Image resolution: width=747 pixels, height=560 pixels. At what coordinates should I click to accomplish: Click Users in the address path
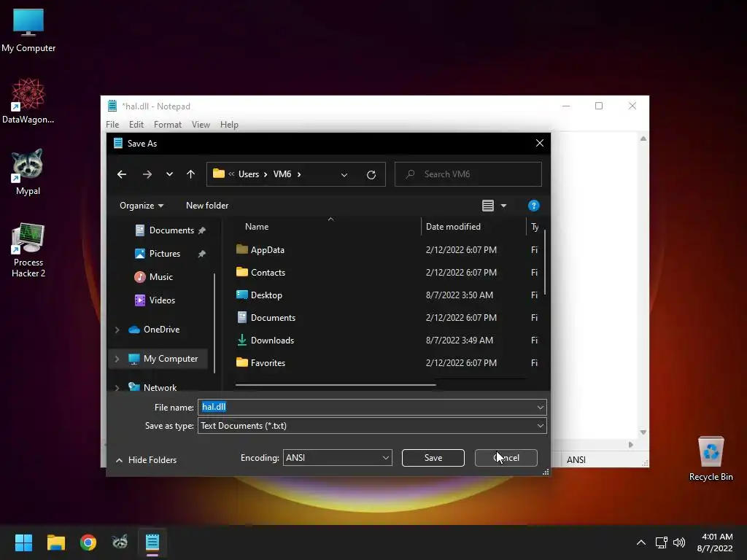pos(249,174)
